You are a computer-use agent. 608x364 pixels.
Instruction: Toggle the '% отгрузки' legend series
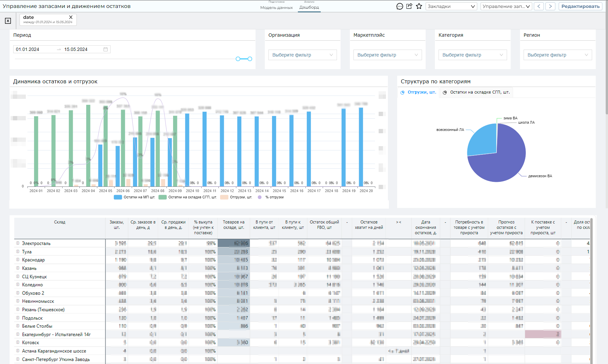(271, 197)
